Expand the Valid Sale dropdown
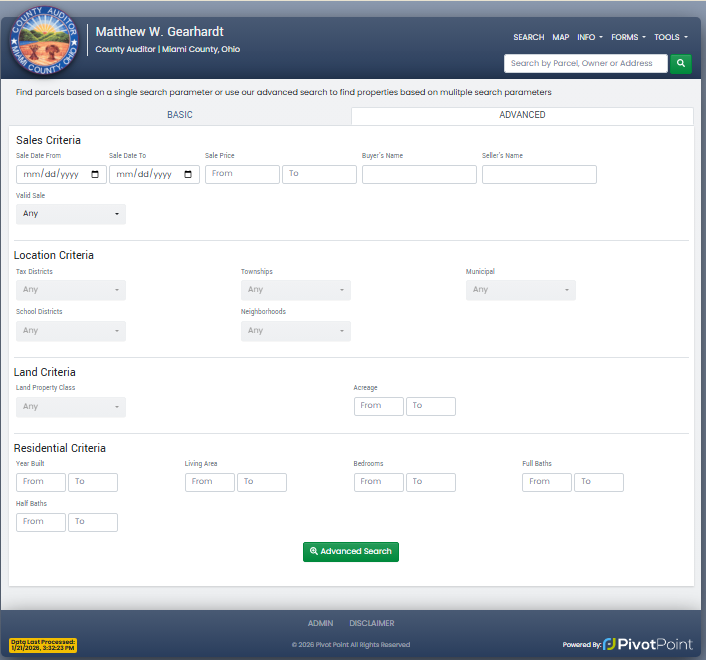 pos(71,214)
